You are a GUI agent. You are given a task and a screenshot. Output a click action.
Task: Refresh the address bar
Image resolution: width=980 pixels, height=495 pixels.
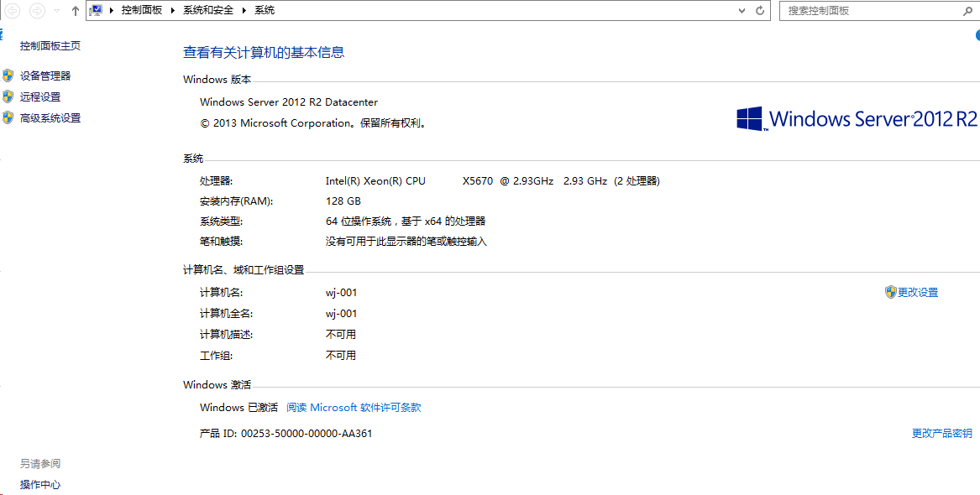coord(760,11)
